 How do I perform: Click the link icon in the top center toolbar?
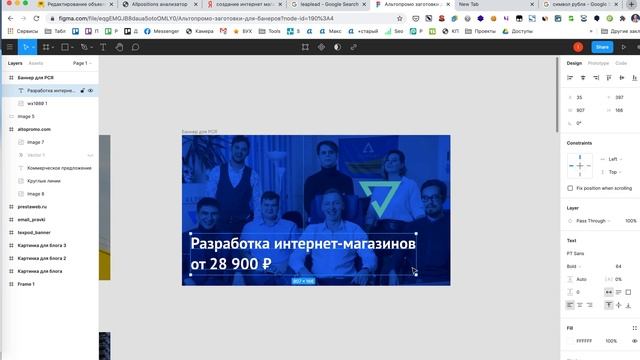pyautogui.click(x=353, y=47)
